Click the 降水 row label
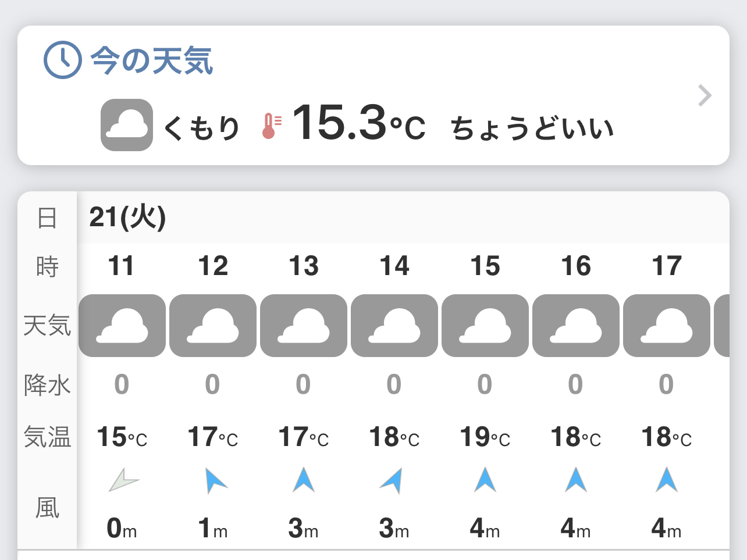The image size is (747, 560). point(47,385)
